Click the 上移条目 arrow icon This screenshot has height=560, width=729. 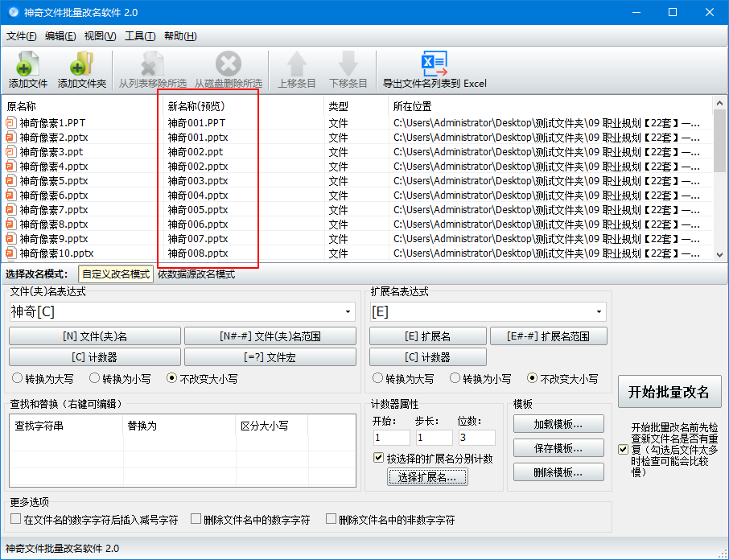pos(297,64)
